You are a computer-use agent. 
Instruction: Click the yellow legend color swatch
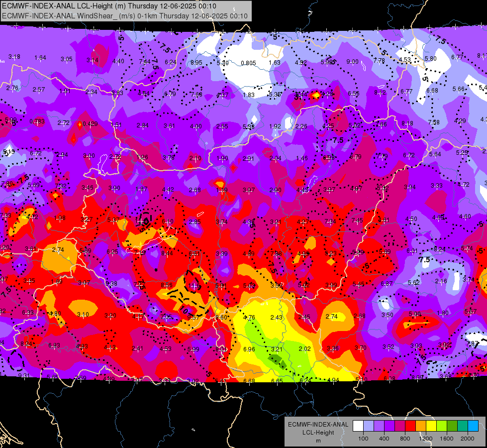pos(431,426)
